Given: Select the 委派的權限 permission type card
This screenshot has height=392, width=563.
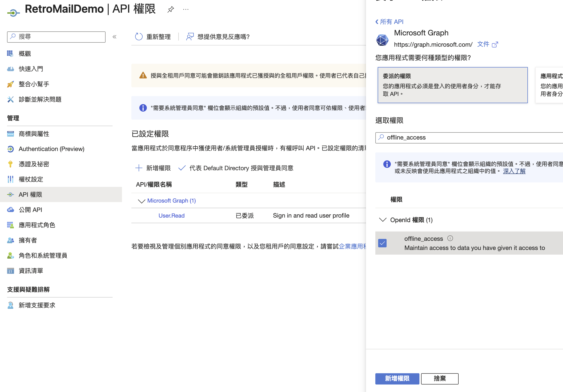Looking at the screenshot, I should point(453,85).
